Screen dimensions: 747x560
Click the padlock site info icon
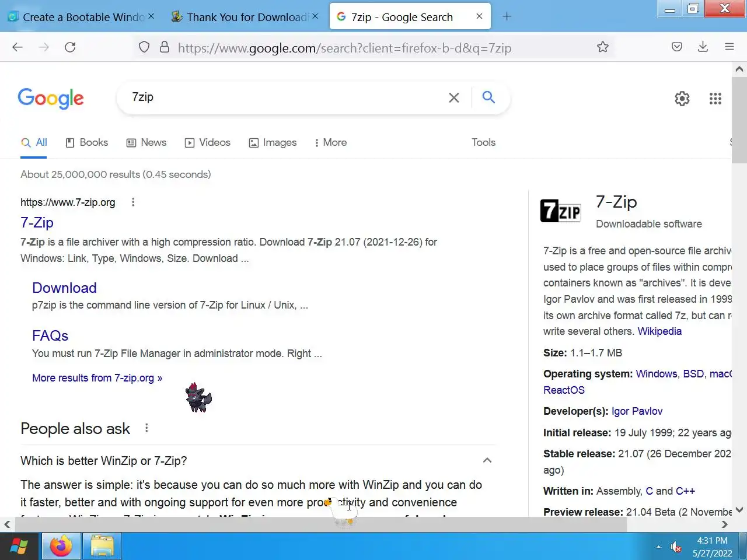[165, 47]
